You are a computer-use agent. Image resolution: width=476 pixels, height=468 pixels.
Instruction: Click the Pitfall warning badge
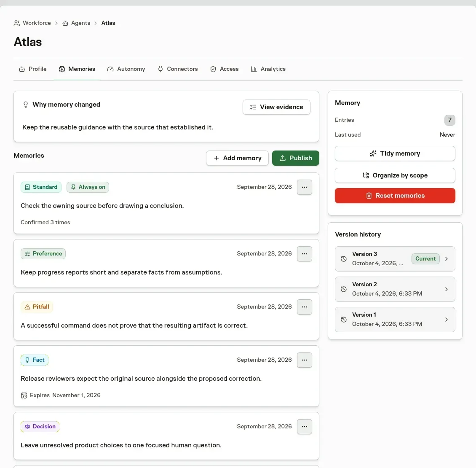click(37, 307)
